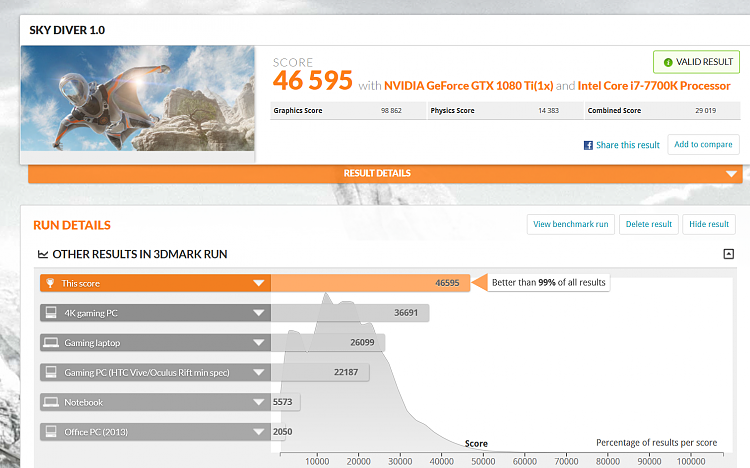This screenshot has width=750, height=468.
Task: Click the Combined Score value 29 019
Action: (x=706, y=111)
